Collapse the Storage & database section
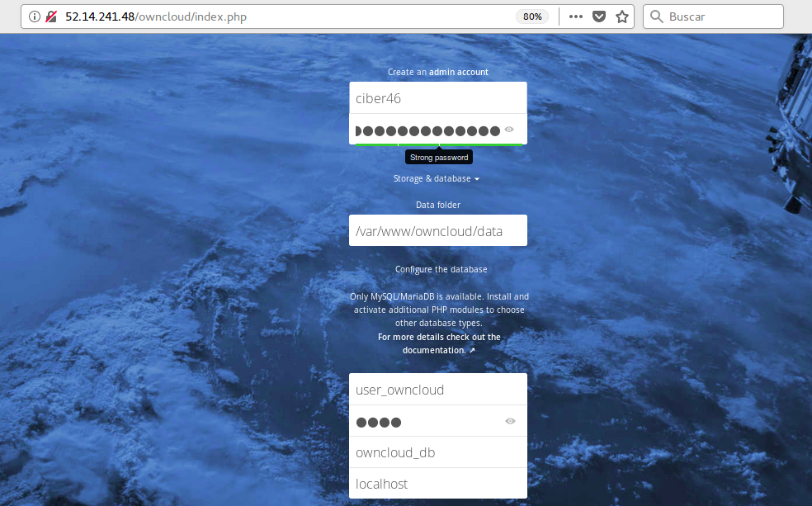The width and height of the screenshot is (812, 506). [x=436, y=178]
